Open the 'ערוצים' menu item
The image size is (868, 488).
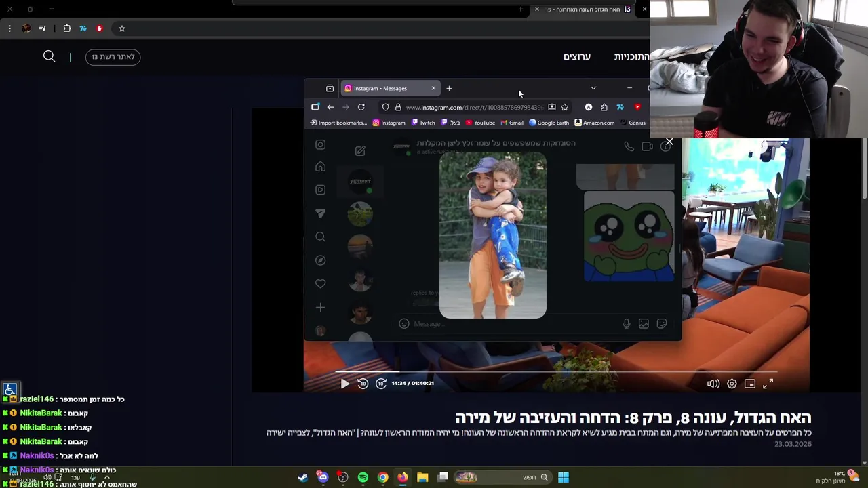[577, 57]
